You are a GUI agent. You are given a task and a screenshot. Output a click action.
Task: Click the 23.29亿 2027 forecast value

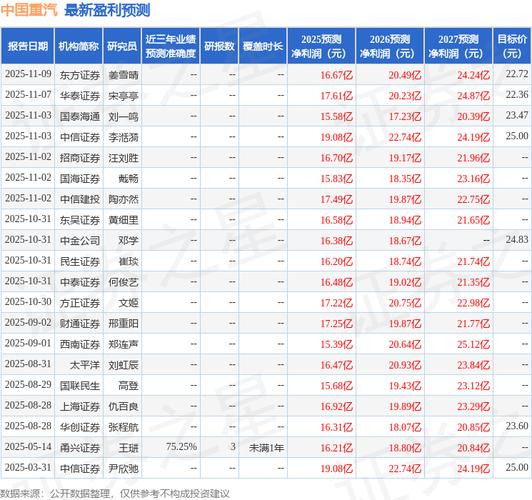pos(473,406)
